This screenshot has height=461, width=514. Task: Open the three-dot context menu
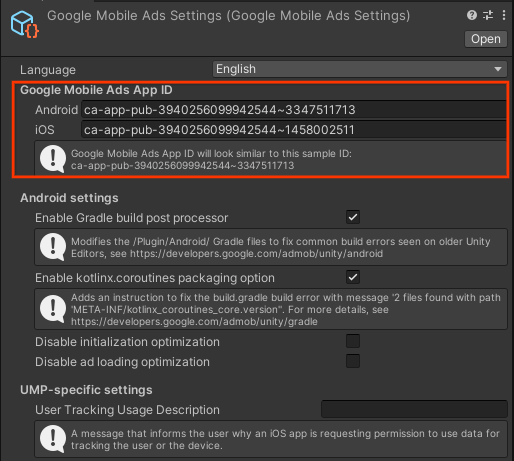[504, 15]
